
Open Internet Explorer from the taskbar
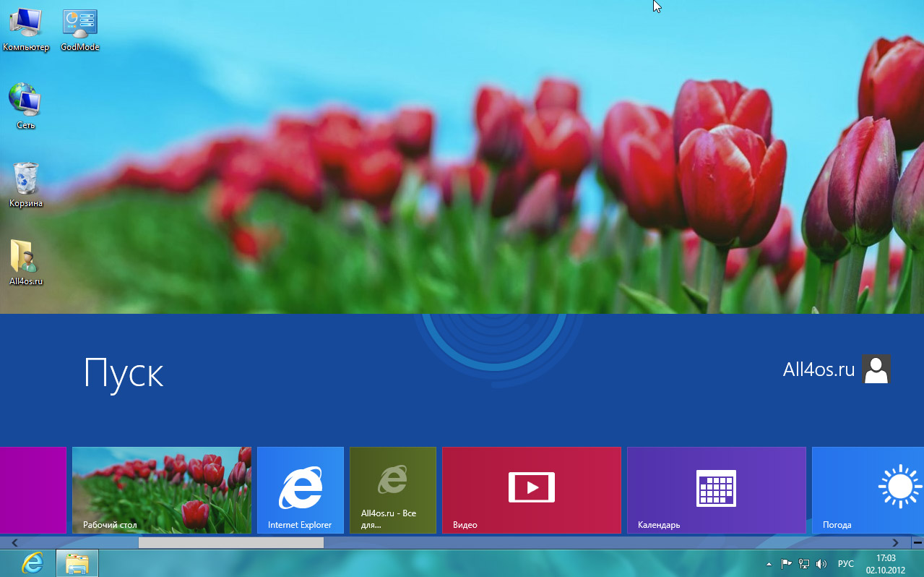(x=32, y=563)
